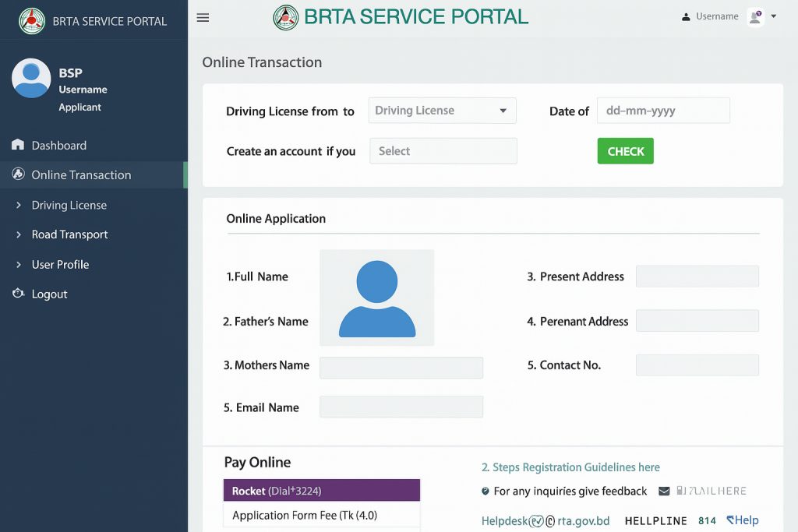Click the sidebar user avatar next to BSP
The width and height of the screenshot is (798, 532).
[31, 78]
